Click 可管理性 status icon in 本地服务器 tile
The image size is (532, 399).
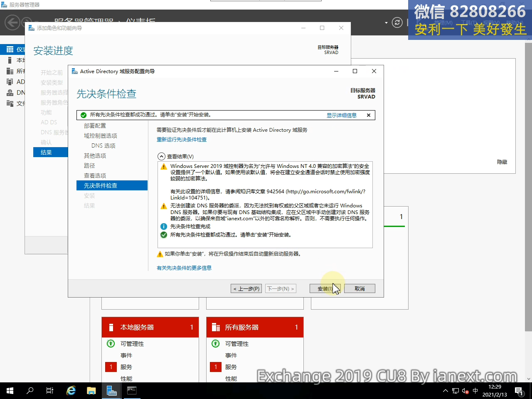click(111, 343)
